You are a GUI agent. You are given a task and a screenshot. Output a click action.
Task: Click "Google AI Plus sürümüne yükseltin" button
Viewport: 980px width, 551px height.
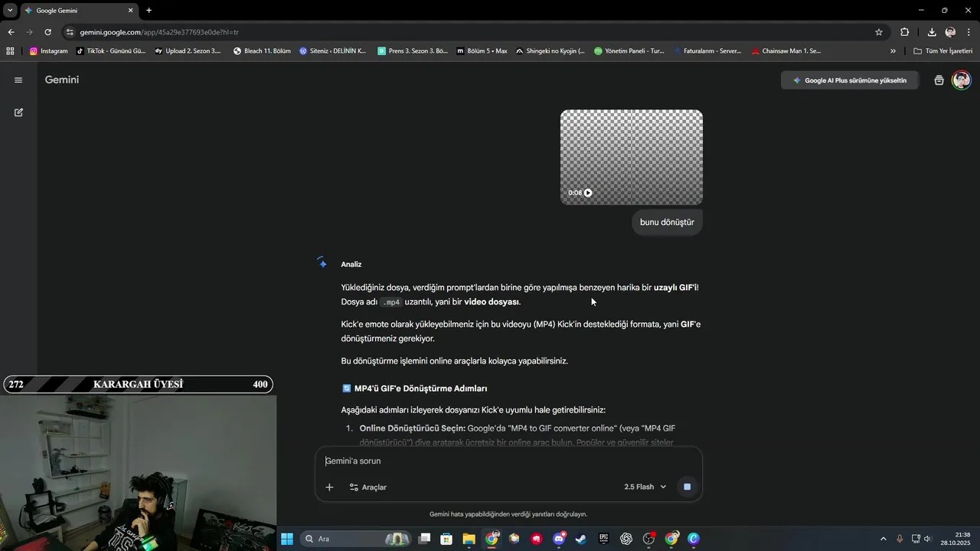coord(850,80)
